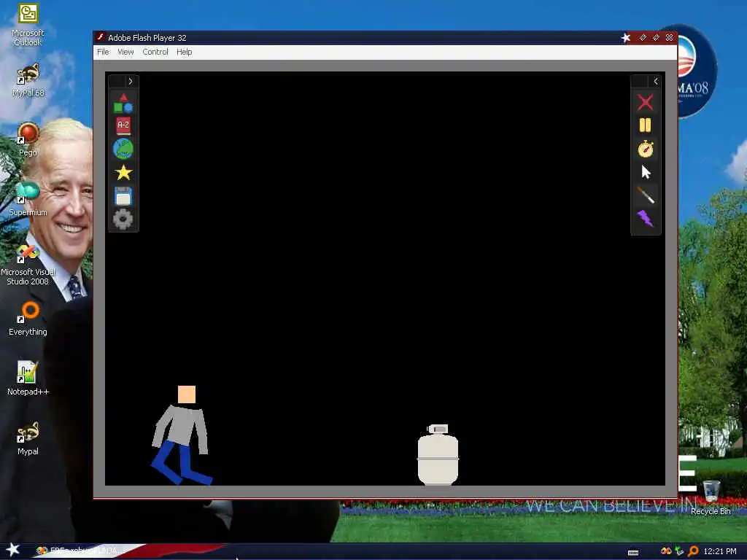Screen dimensions: 747x560
Task: Click the stopwatch time control icon
Action: pos(646,149)
